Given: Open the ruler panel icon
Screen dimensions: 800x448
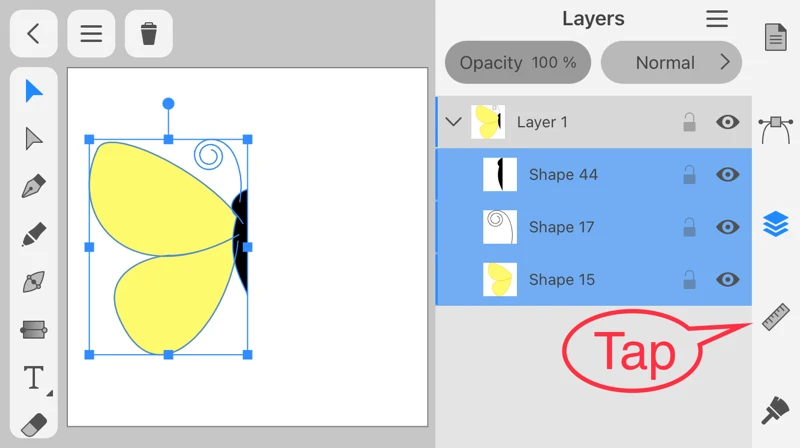Looking at the screenshot, I should pos(776,316).
